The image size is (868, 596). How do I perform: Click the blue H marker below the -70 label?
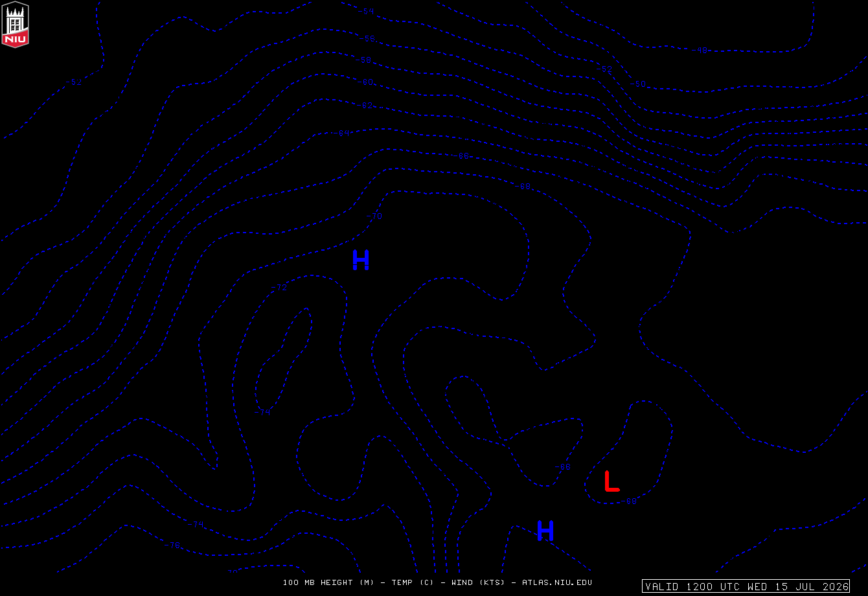click(361, 260)
